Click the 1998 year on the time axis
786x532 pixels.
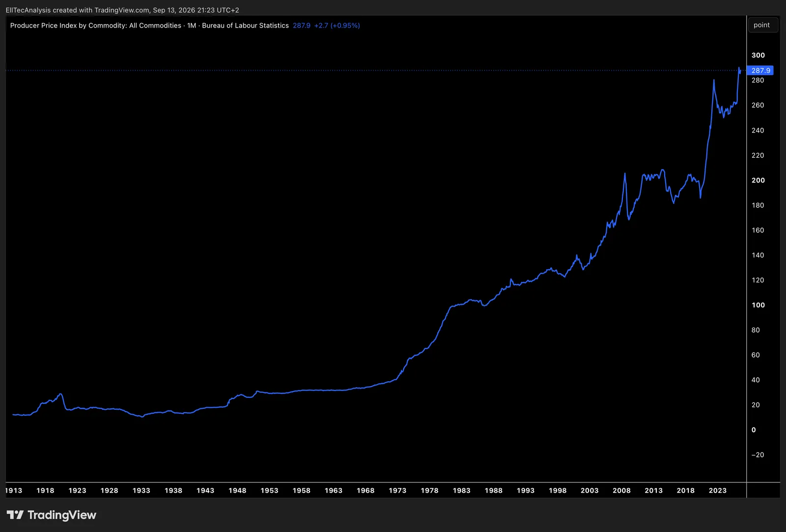[558, 490]
